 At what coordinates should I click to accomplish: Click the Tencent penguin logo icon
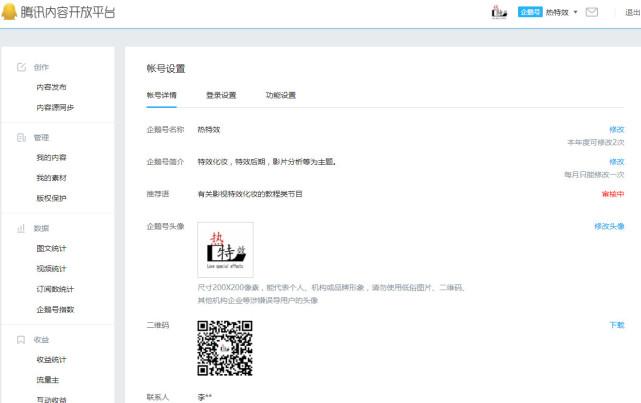[9, 12]
